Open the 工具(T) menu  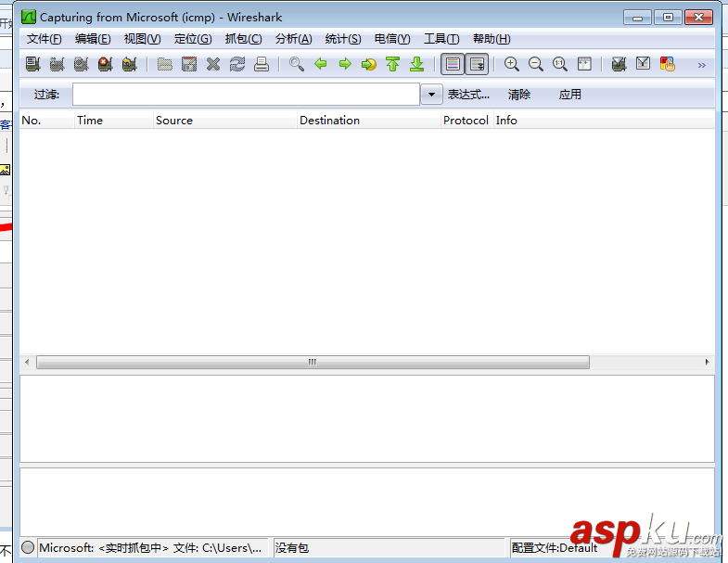[441, 39]
